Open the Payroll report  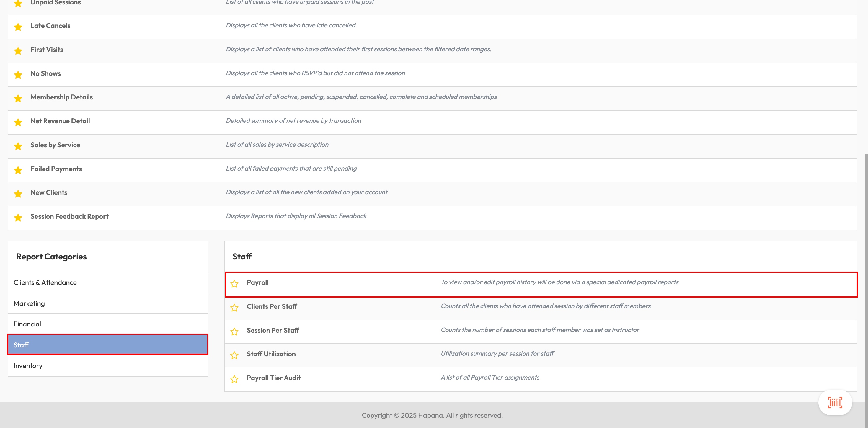[x=257, y=282]
